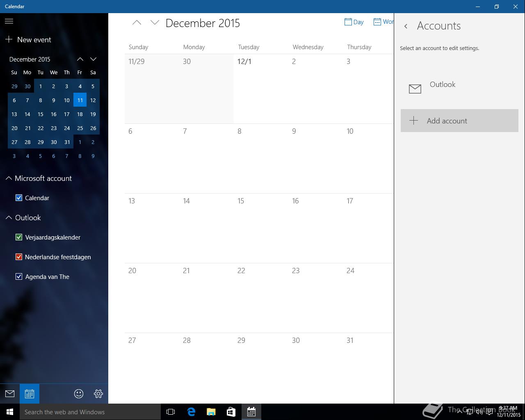Open day 28 cell in main calendar
This screenshot has width=525, height=420.
(206, 367)
